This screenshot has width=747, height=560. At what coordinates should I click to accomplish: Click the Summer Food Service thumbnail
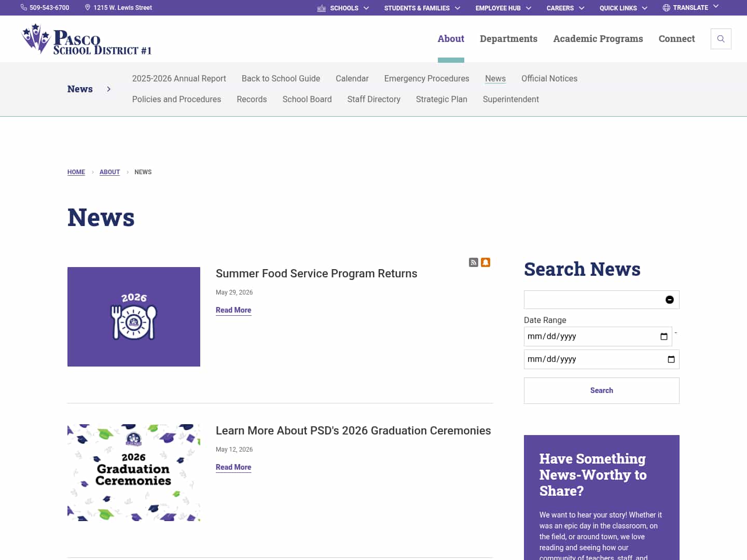click(134, 317)
